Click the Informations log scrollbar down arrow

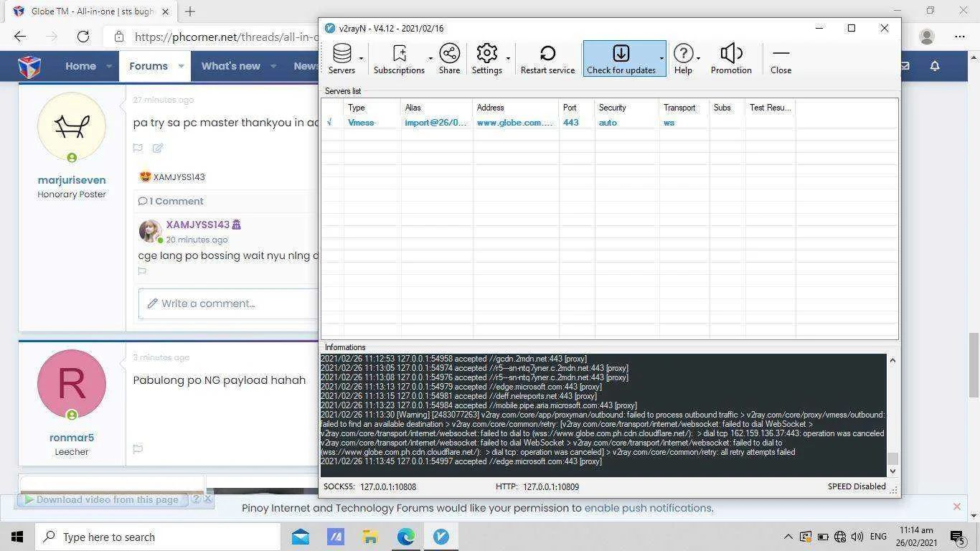[x=892, y=471]
